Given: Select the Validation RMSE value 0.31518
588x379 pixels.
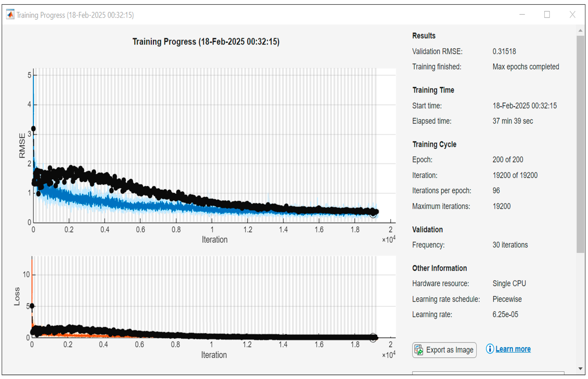Looking at the screenshot, I should [x=504, y=51].
